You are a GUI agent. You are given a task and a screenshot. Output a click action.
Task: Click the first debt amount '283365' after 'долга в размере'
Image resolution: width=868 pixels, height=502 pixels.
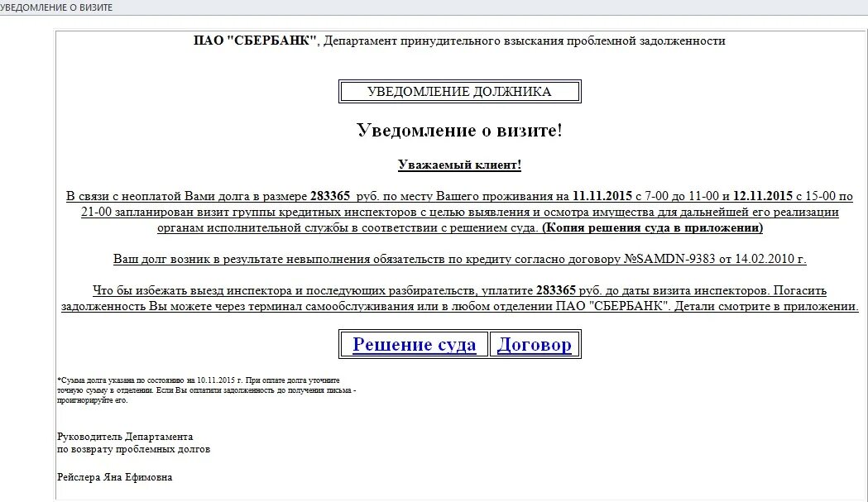click(x=330, y=196)
